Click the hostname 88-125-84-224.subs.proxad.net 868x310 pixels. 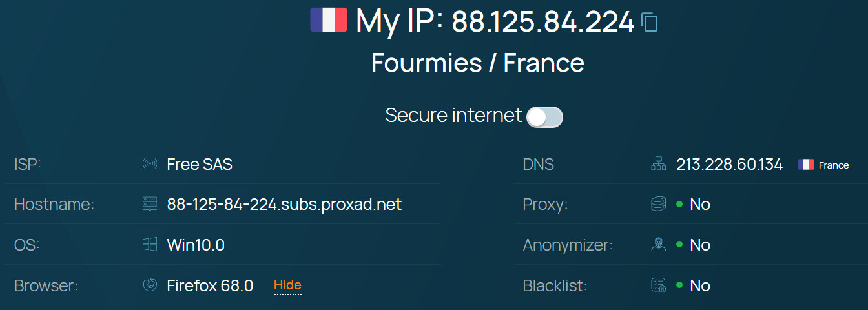(x=284, y=204)
